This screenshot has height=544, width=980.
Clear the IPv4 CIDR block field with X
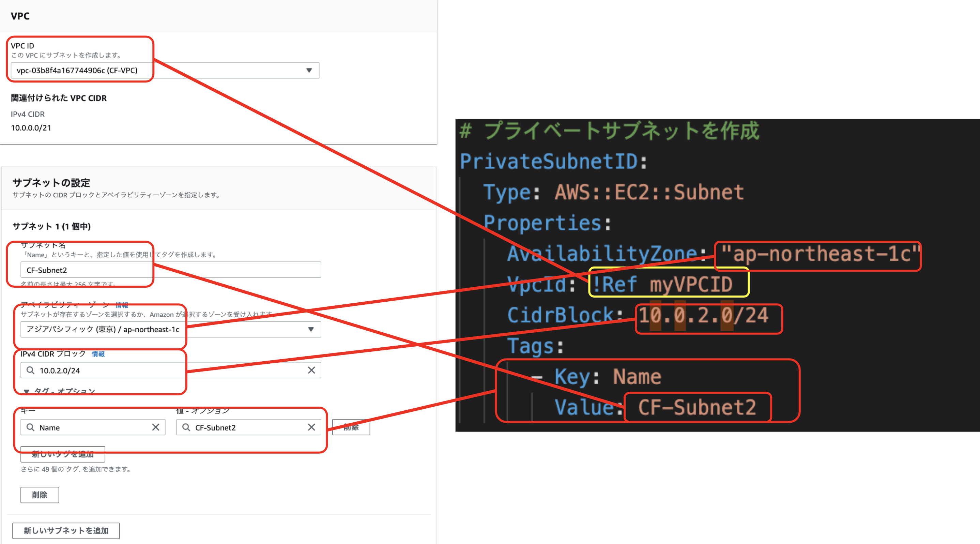point(311,370)
